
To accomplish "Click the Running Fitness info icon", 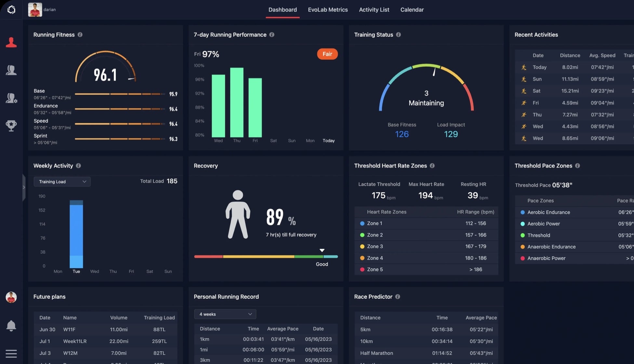I will click(x=80, y=35).
